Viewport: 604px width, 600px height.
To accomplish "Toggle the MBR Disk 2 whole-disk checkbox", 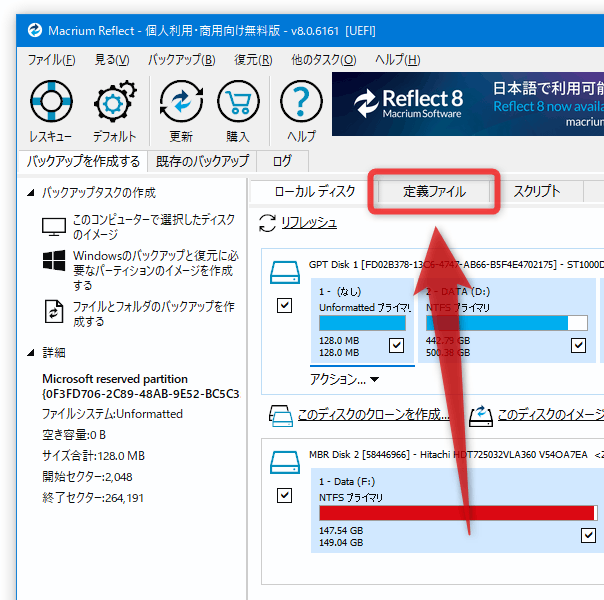I will pos(284,495).
